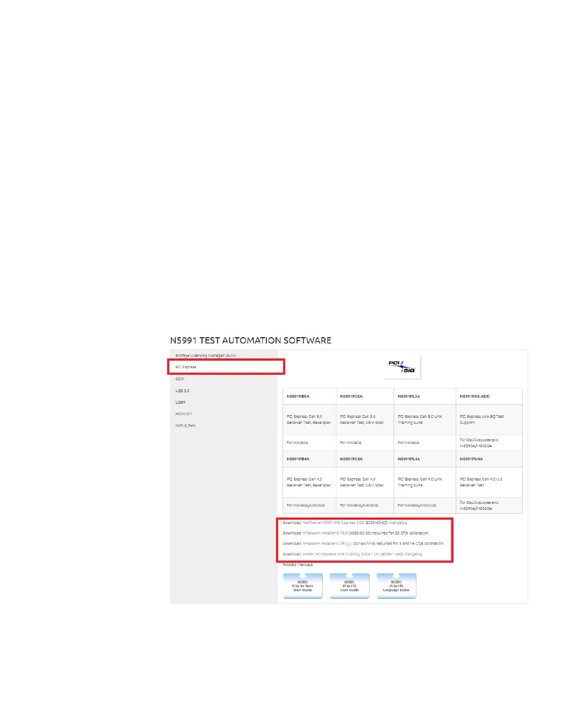Screen dimensions: 588x706
Task: Click 'PCI Express Gen 5.0 Link Training Suite' cell
Action: (425, 419)
